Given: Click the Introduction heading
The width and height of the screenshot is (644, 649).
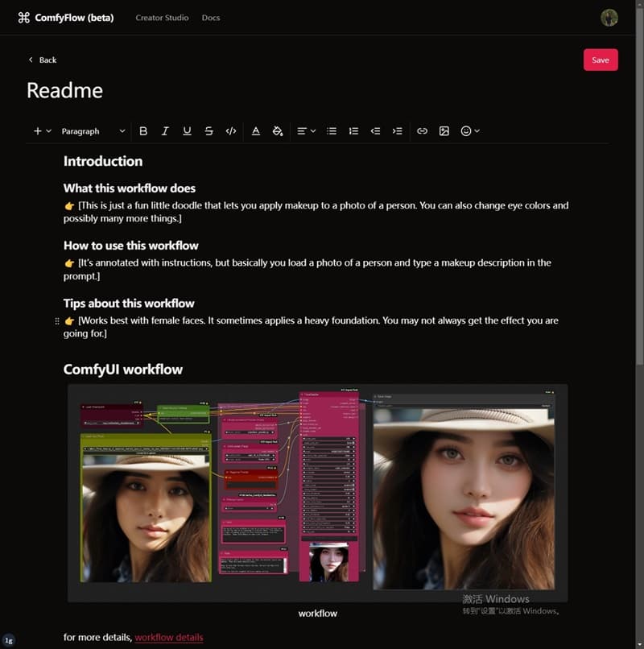Looking at the screenshot, I should 103,161.
